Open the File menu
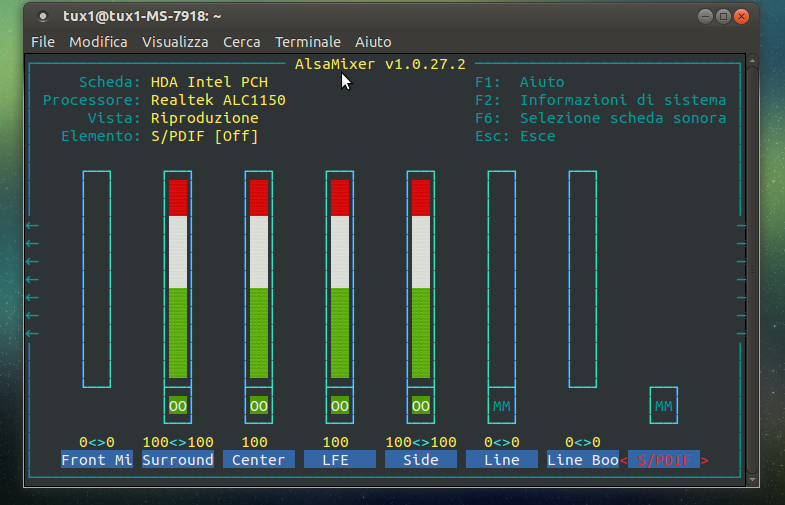Viewport: 785px width, 505px height. (x=43, y=42)
